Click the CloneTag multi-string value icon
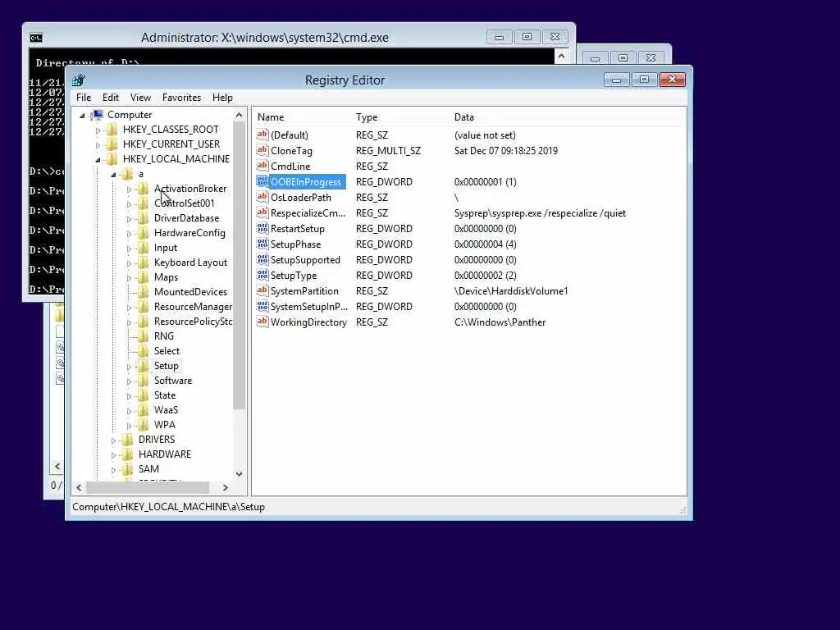 [x=262, y=151]
